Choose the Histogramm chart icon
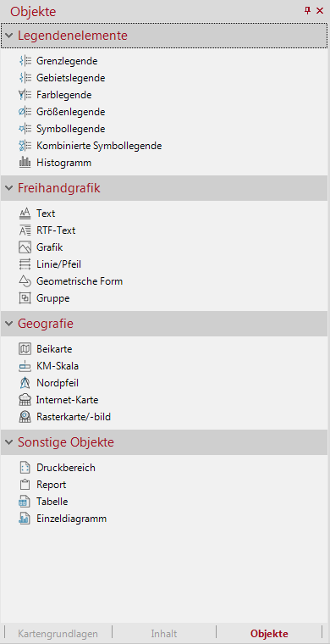 pos(25,163)
